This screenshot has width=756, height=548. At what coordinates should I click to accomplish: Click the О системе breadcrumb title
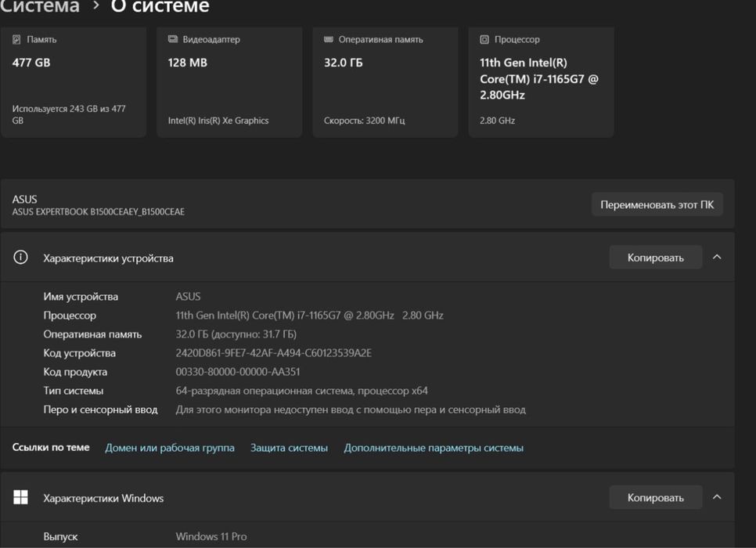click(x=160, y=6)
